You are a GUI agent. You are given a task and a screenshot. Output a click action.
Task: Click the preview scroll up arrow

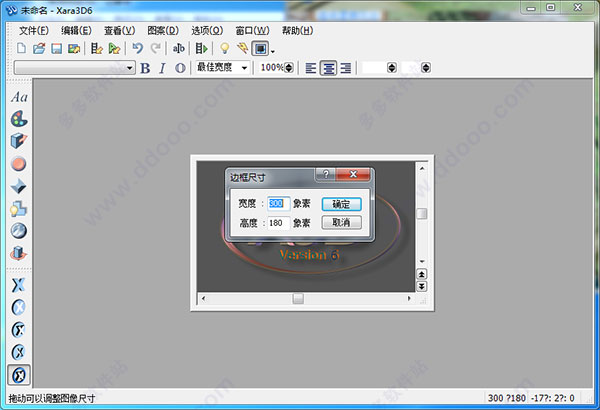coord(422,168)
